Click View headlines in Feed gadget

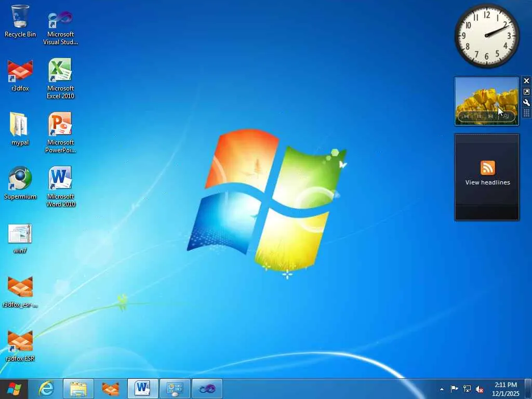coord(487,182)
